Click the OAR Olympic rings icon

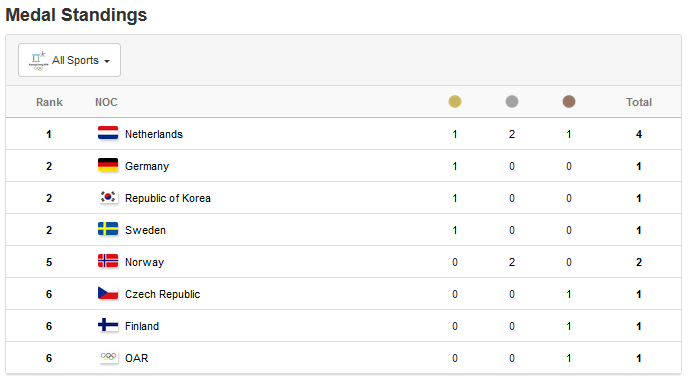click(108, 357)
